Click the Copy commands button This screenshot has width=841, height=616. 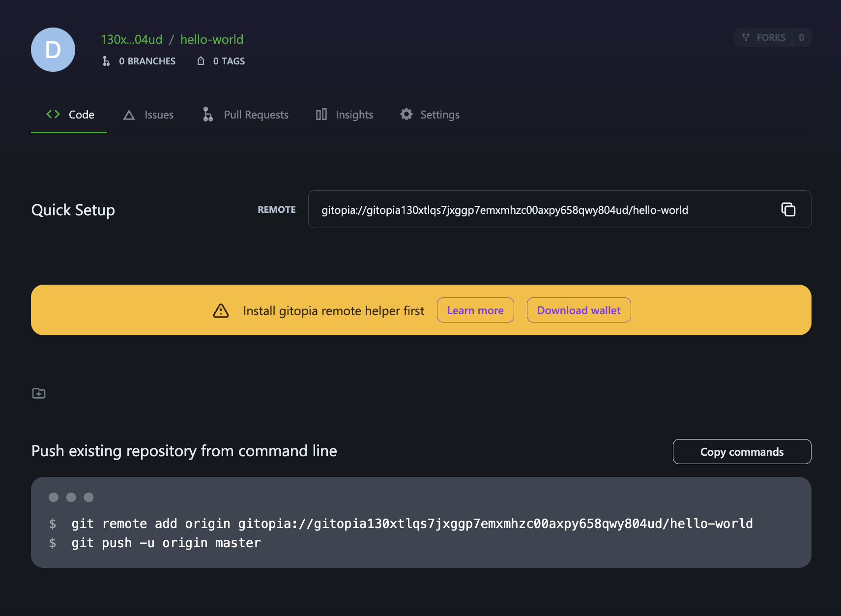[742, 451]
